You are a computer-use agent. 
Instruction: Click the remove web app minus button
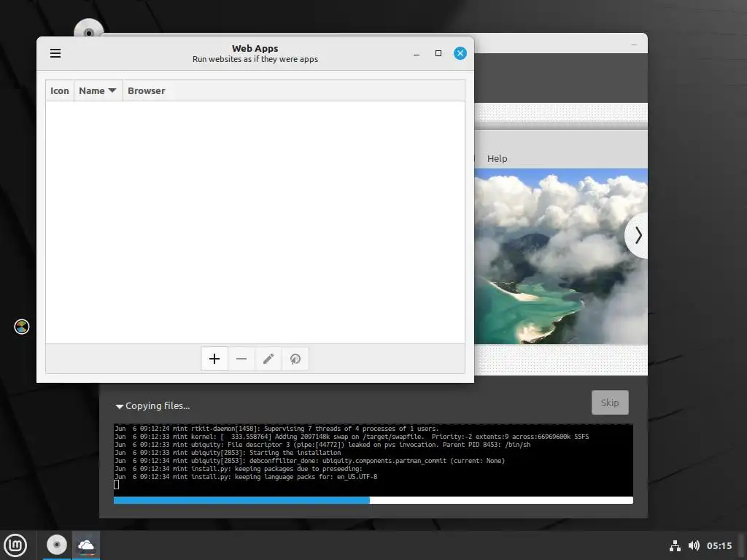click(x=241, y=359)
